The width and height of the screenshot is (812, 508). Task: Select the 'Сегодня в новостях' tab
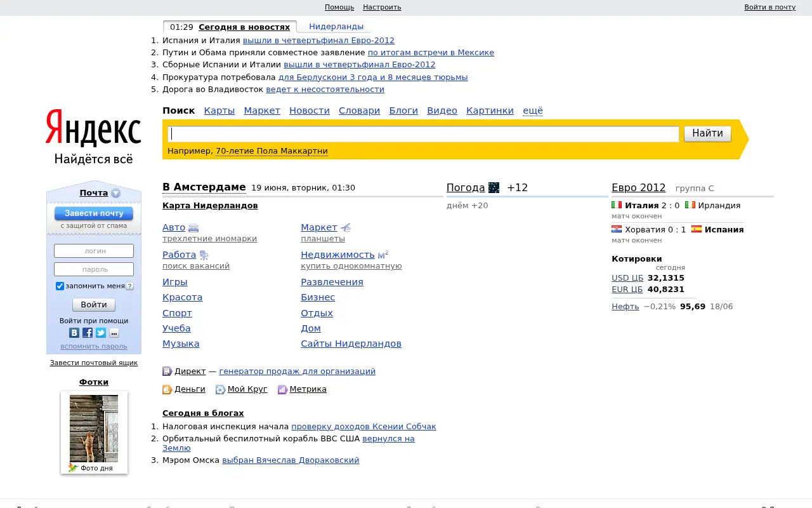click(x=244, y=27)
